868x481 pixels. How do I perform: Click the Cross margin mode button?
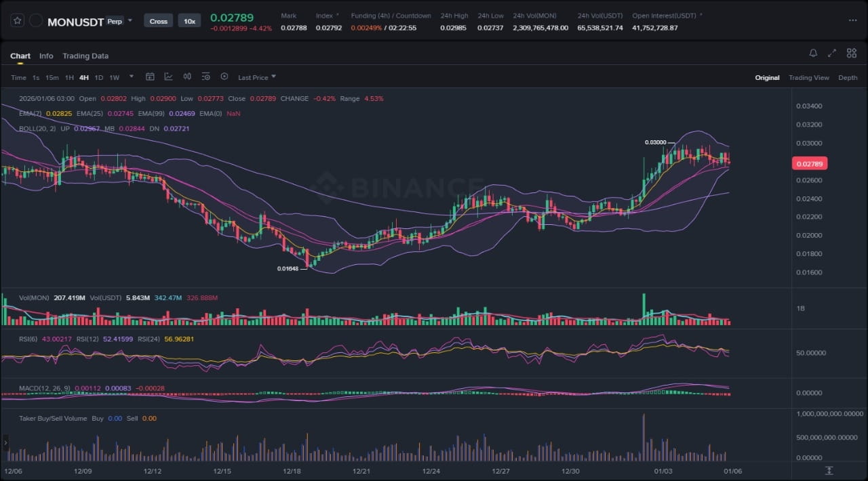pos(159,21)
